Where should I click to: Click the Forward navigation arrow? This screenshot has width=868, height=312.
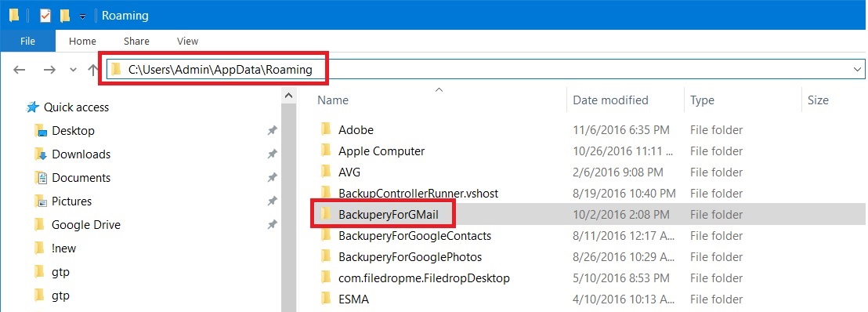[x=49, y=69]
